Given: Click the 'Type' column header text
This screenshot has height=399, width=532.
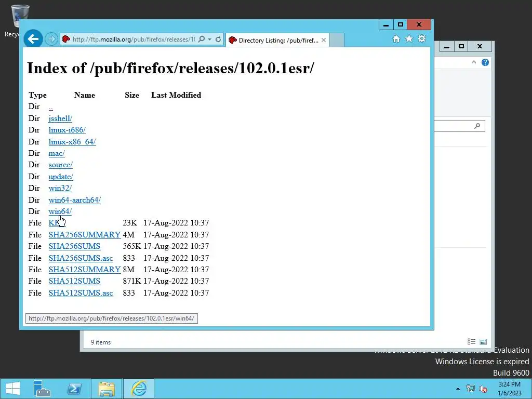Looking at the screenshot, I should 37,96.
